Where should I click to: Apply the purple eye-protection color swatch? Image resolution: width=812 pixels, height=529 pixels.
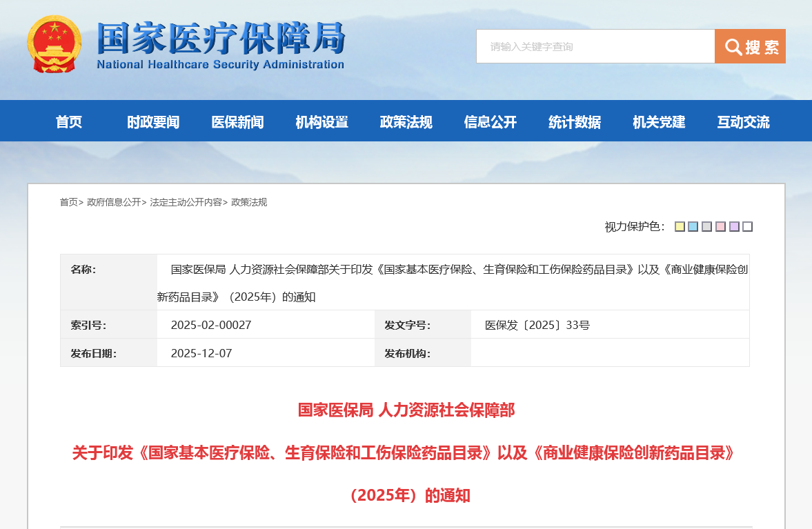click(734, 227)
